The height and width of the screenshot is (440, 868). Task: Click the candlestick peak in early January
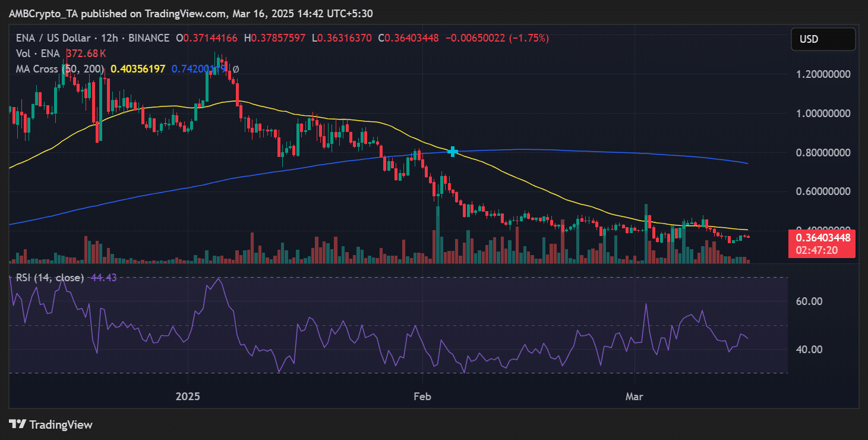[x=218, y=57]
